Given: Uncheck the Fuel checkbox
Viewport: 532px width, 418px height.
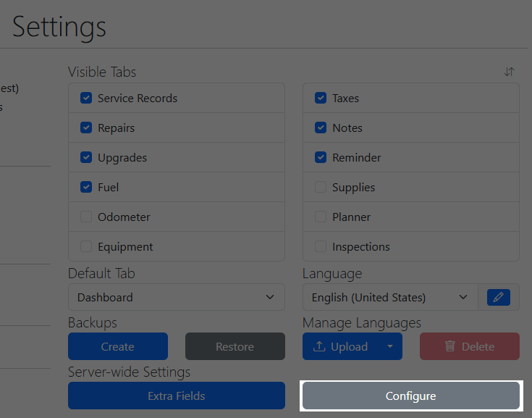Looking at the screenshot, I should [x=86, y=187].
